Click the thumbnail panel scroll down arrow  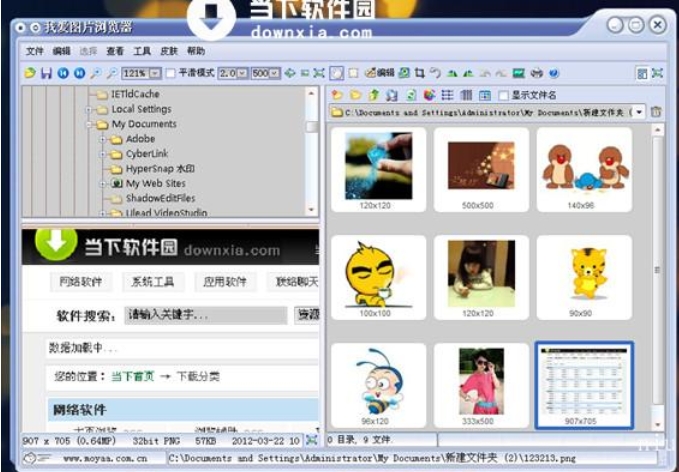click(657, 425)
